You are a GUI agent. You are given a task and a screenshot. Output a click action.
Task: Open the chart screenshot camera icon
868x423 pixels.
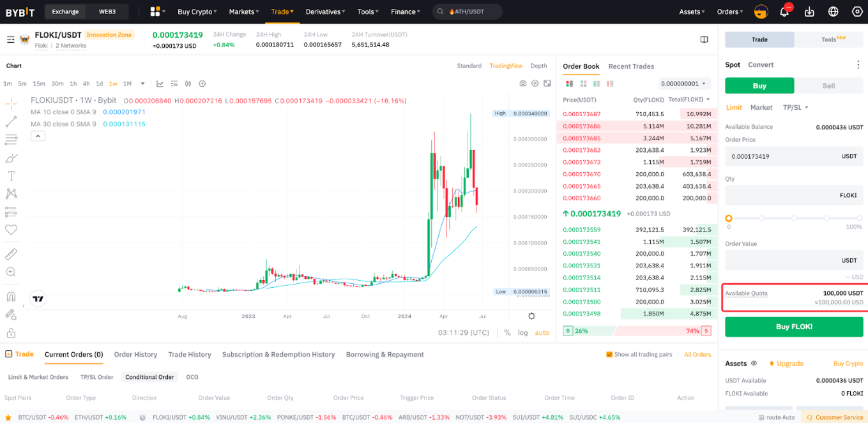(x=523, y=83)
